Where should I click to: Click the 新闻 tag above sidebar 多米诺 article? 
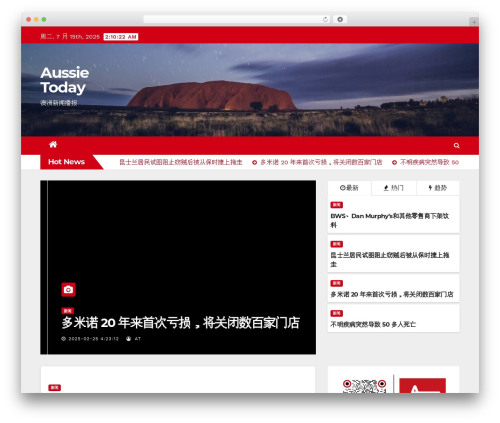click(x=337, y=283)
